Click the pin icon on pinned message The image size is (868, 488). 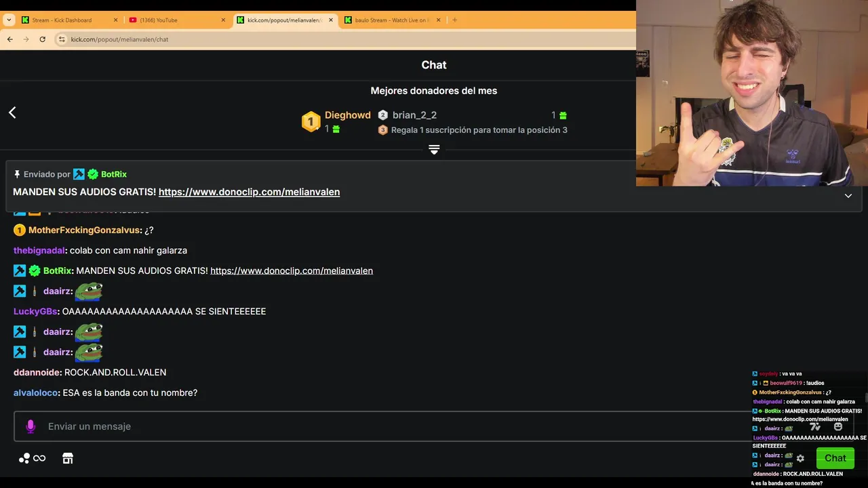17,174
